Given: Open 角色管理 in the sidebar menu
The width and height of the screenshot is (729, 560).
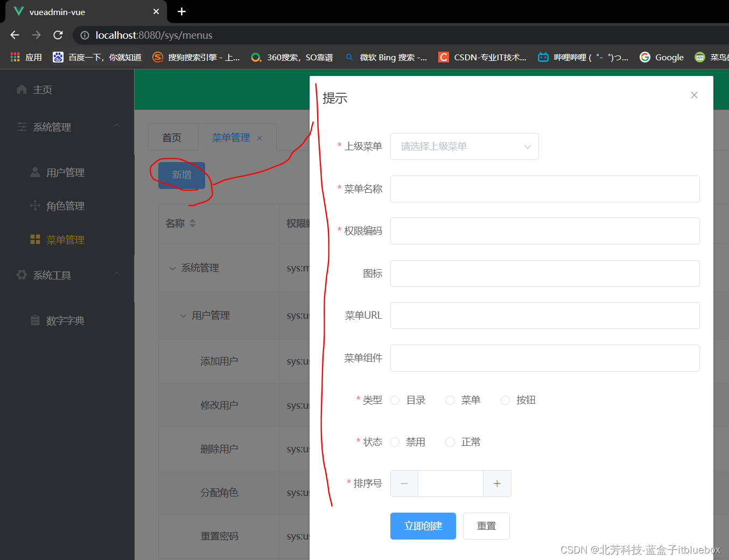Looking at the screenshot, I should click(x=65, y=206).
